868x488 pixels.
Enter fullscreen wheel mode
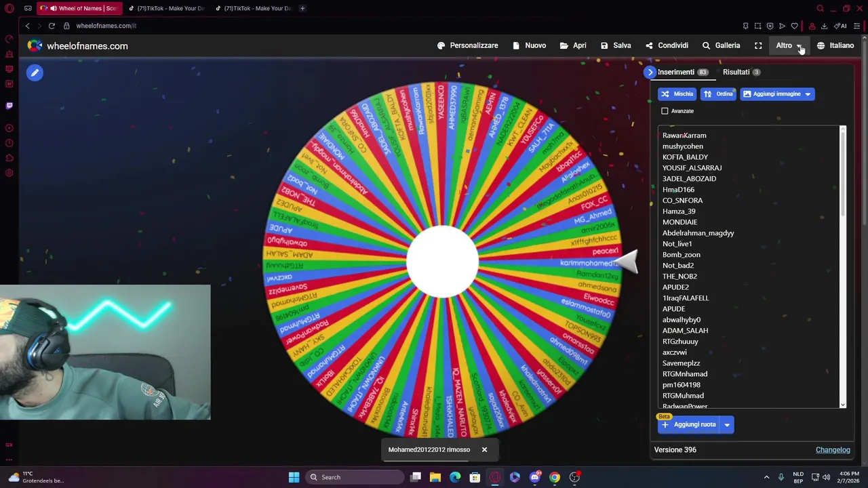[758, 45]
